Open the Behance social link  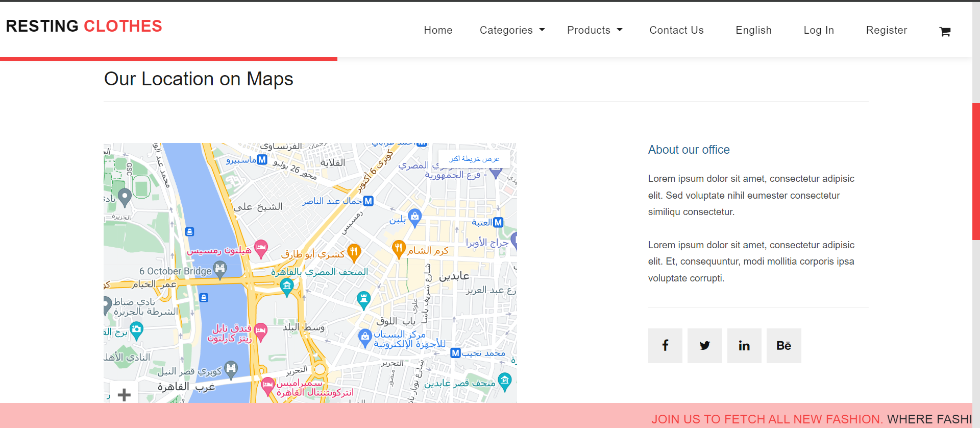tap(784, 346)
